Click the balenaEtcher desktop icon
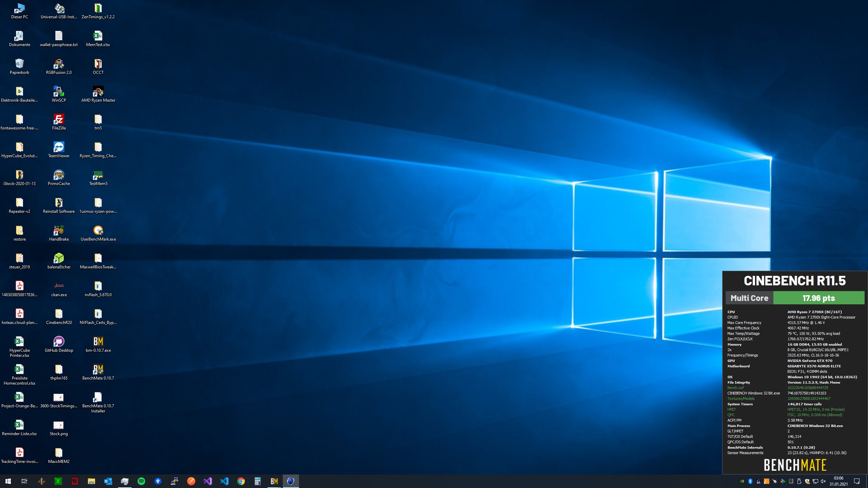 pos(59,261)
